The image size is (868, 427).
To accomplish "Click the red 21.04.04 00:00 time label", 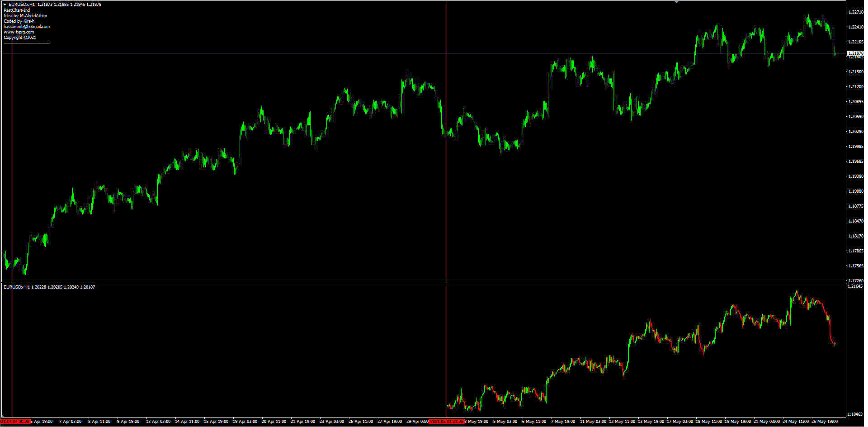I will tap(15, 422).
